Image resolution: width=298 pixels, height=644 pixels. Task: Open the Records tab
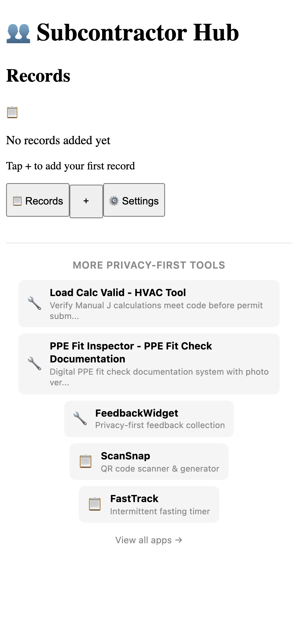click(x=38, y=201)
